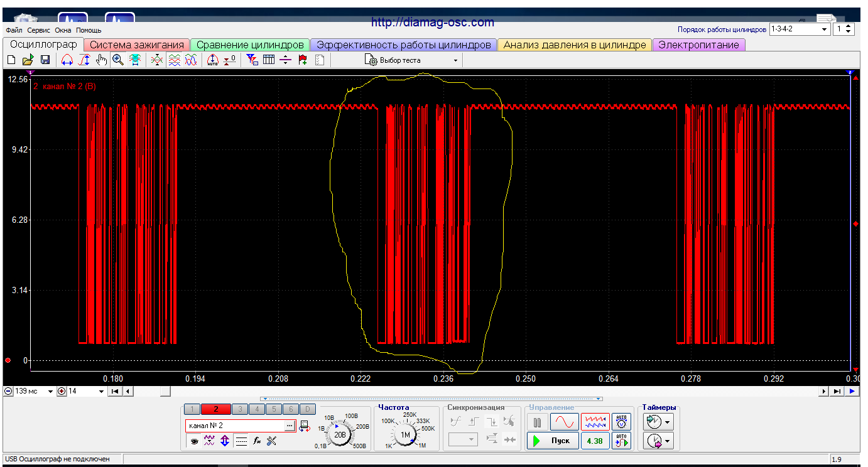Toggle channel 2 button
The width and height of the screenshot is (868, 467).
click(x=216, y=409)
